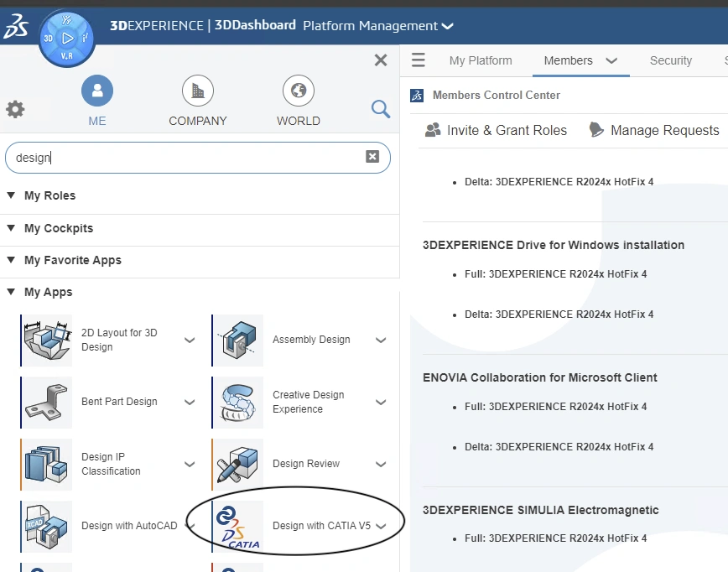Image resolution: width=728 pixels, height=572 pixels.
Task: Collapse the My Cockpits section
Action: point(11,227)
